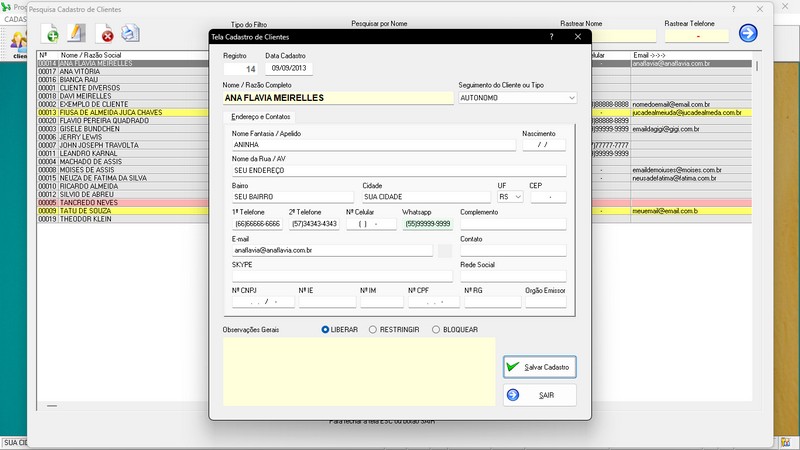Click the edit client pencil icon
The image size is (800, 450).
76,33
